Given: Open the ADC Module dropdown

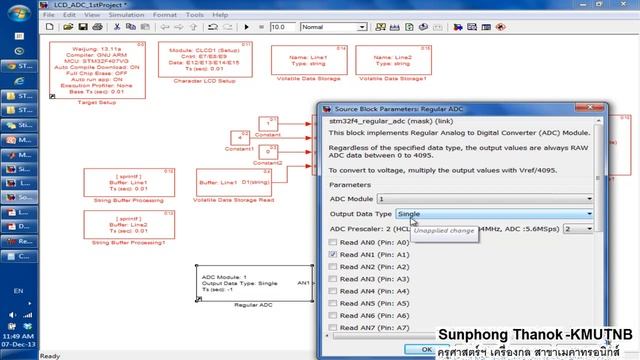Looking at the screenshot, I should pyautogui.click(x=485, y=199).
